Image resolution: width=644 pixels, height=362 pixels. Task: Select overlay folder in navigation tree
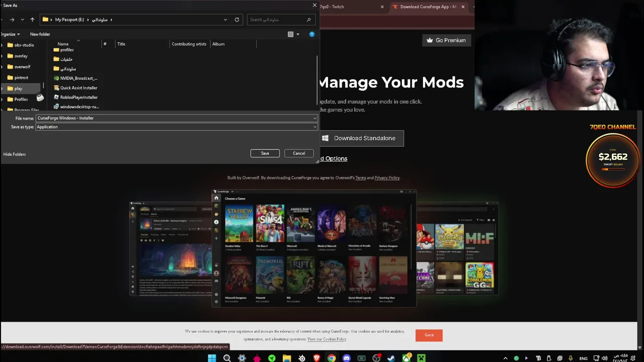(17, 56)
